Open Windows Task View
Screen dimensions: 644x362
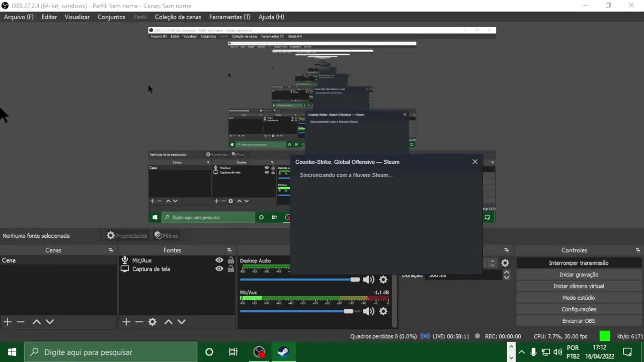[233, 352]
